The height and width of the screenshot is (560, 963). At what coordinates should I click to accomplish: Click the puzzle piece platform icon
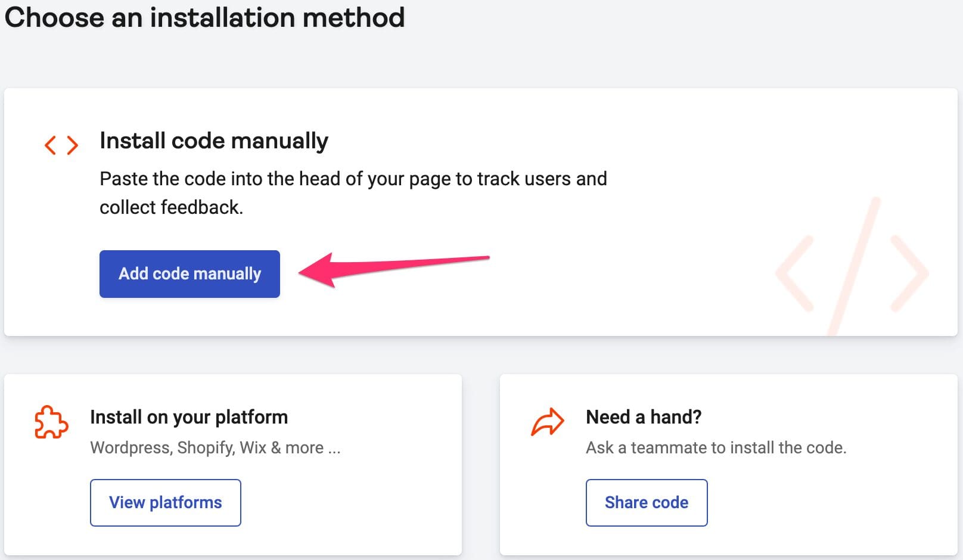[x=51, y=422]
